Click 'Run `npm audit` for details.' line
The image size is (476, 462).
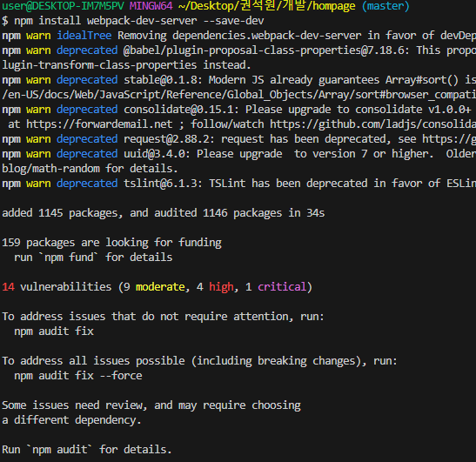click(x=87, y=450)
